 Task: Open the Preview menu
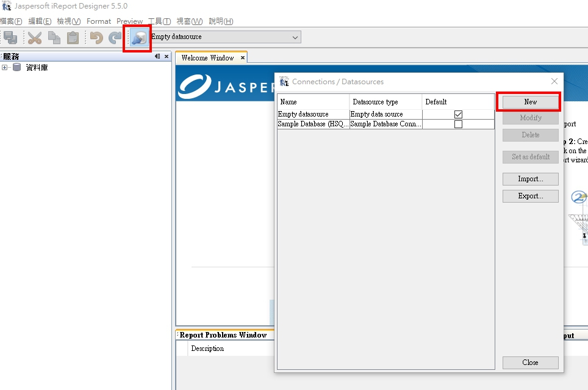[129, 21]
